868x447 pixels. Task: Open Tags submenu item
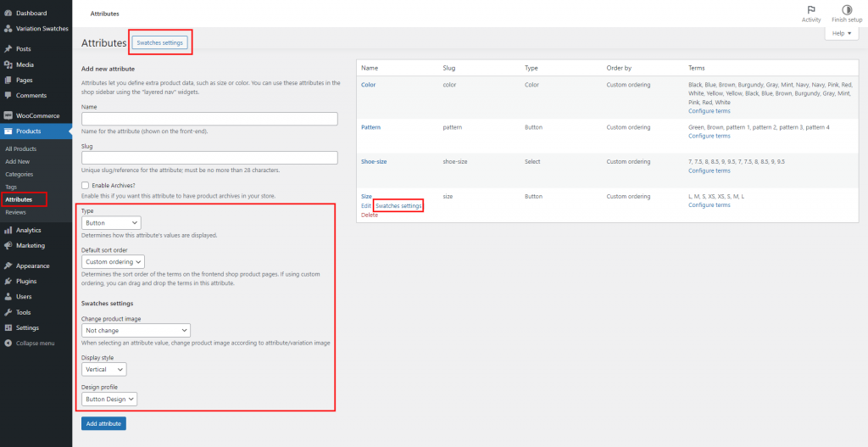[11, 187]
